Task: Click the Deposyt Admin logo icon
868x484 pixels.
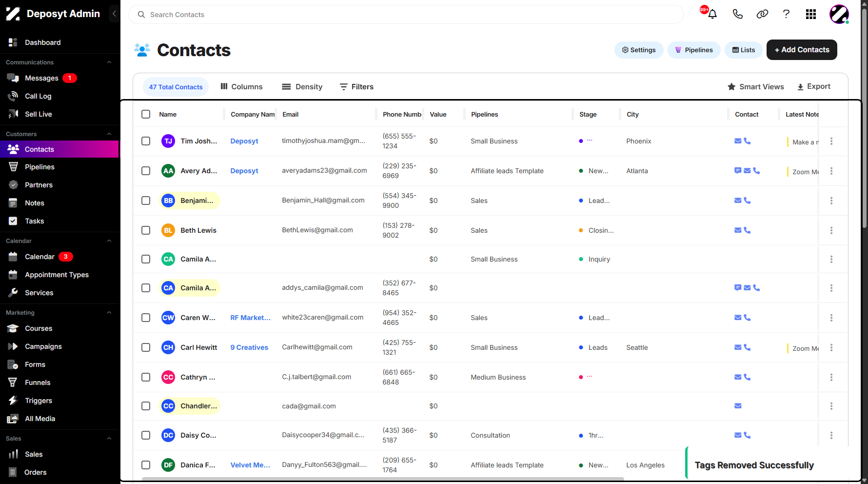Action: pos(13,14)
